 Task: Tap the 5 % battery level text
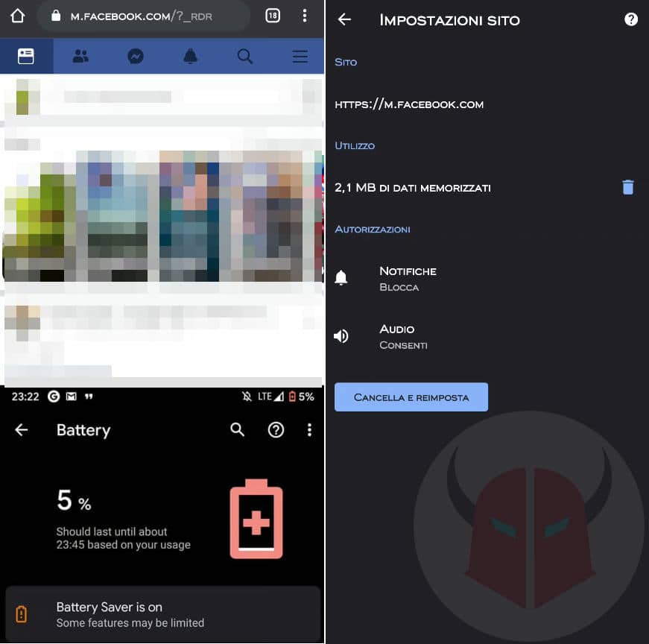tap(74, 500)
